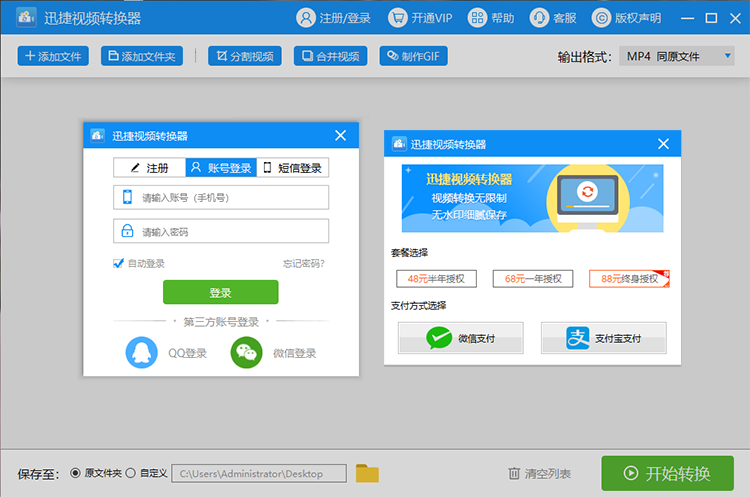Click QQ penguin login icon
Viewport: 750px width, 497px height.
point(142,353)
